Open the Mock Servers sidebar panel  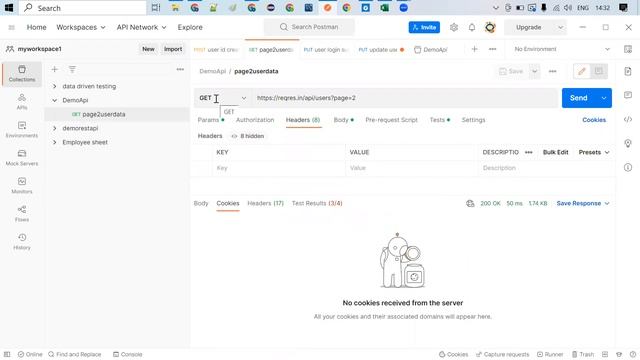click(22, 158)
